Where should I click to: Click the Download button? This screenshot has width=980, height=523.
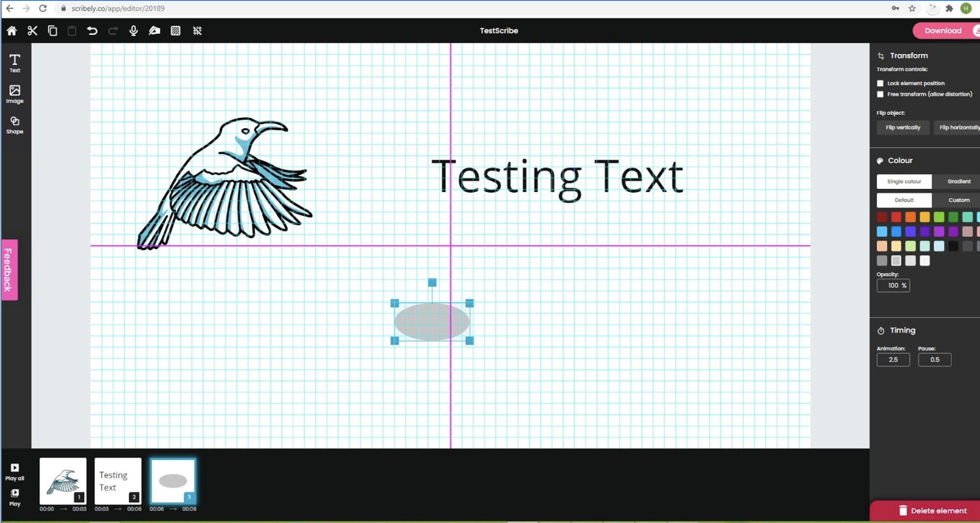(x=943, y=30)
